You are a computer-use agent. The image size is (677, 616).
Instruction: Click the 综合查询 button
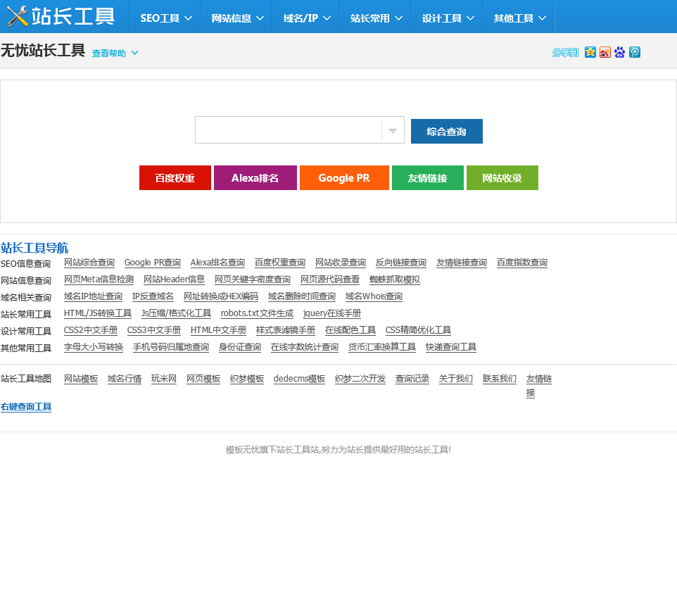[446, 132]
